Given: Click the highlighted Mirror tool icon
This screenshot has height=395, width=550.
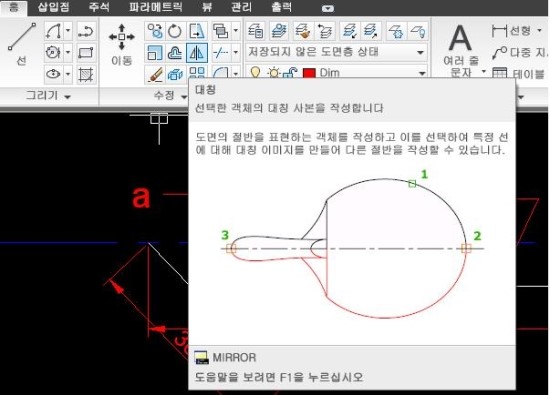Looking at the screenshot, I should pyautogui.click(x=197, y=53).
